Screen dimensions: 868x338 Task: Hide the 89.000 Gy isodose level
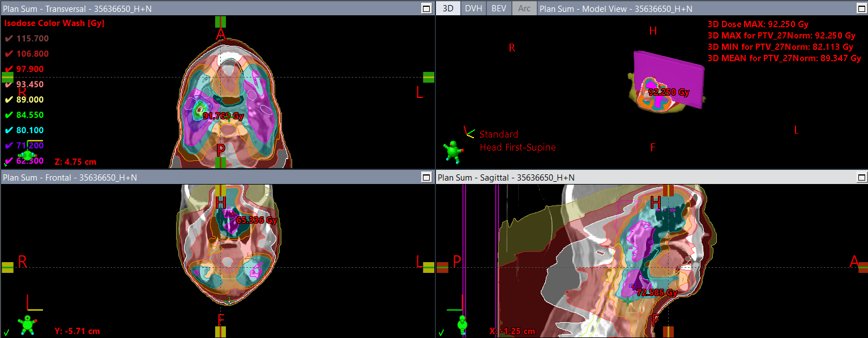[9, 100]
